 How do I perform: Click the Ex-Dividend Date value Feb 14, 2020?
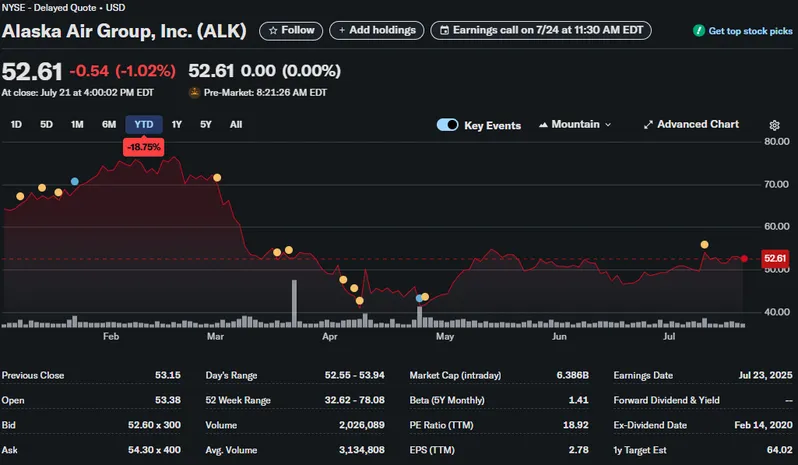click(x=763, y=425)
